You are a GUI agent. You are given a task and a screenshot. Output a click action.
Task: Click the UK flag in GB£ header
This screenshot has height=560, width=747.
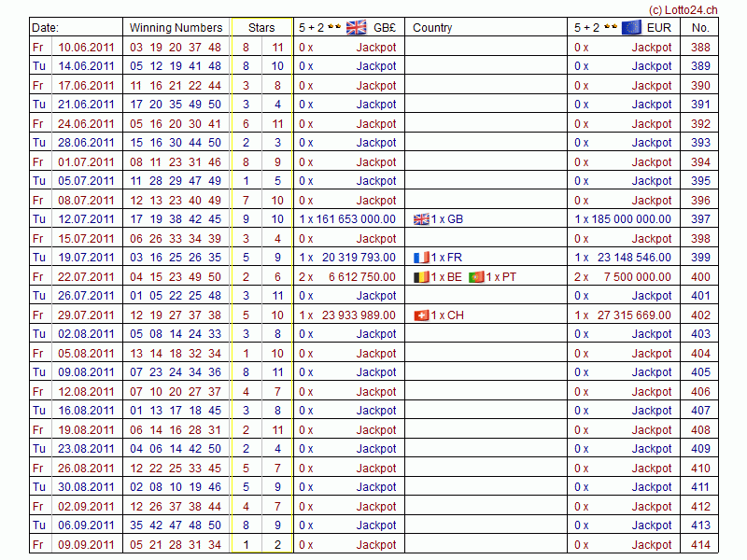pos(357,27)
